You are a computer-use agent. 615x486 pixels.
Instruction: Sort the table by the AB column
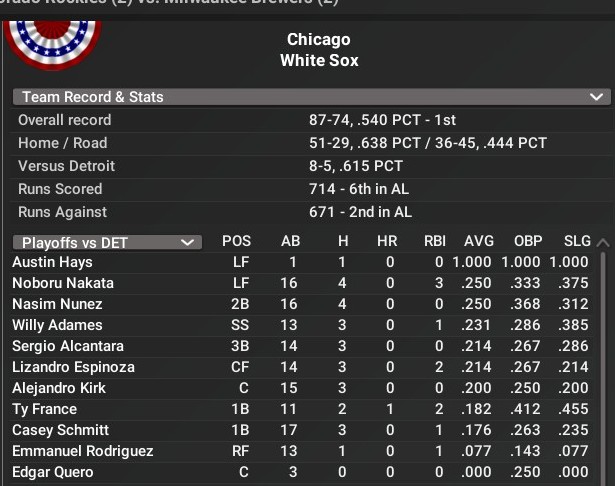[291, 241]
